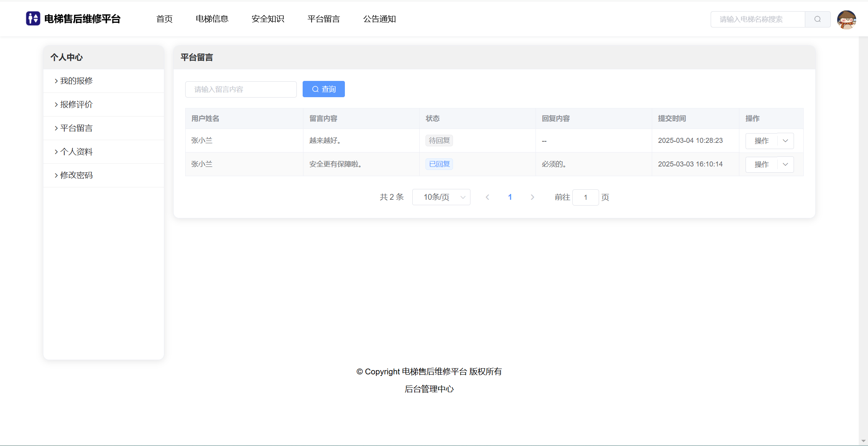Click the elevator platform logo icon
This screenshot has height=446, width=868.
pyautogui.click(x=33, y=19)
